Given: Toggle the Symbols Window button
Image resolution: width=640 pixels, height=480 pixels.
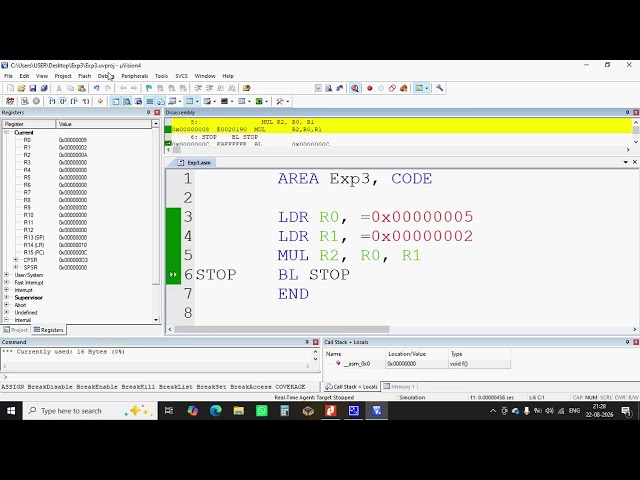Looking at the screenshot, I should [138, 101].
